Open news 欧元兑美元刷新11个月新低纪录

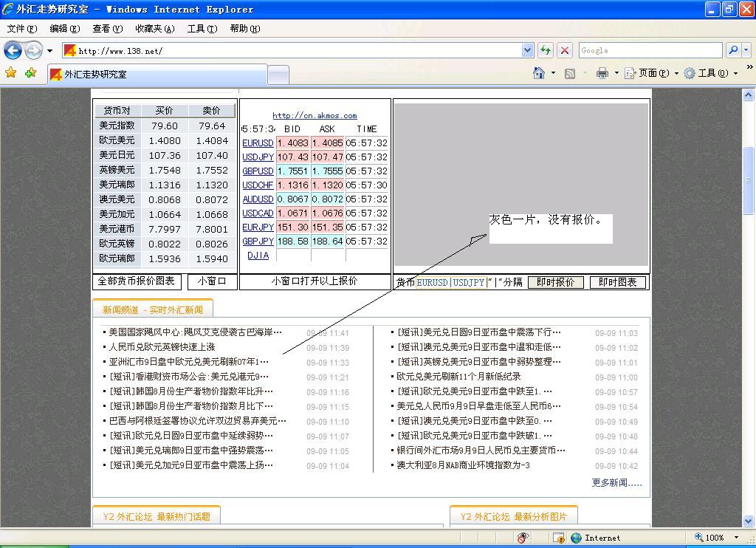click(x=458, y=377)
